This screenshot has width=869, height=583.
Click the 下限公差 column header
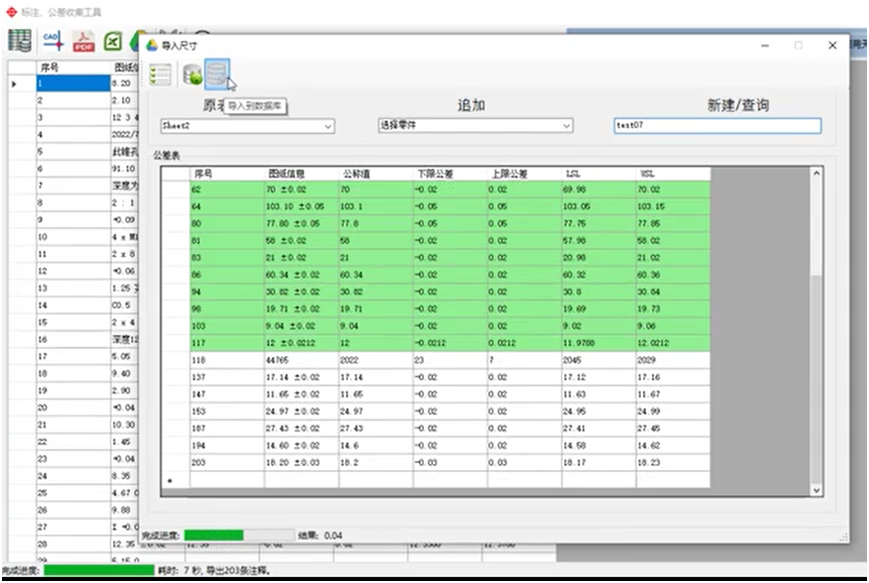point(450,173)
